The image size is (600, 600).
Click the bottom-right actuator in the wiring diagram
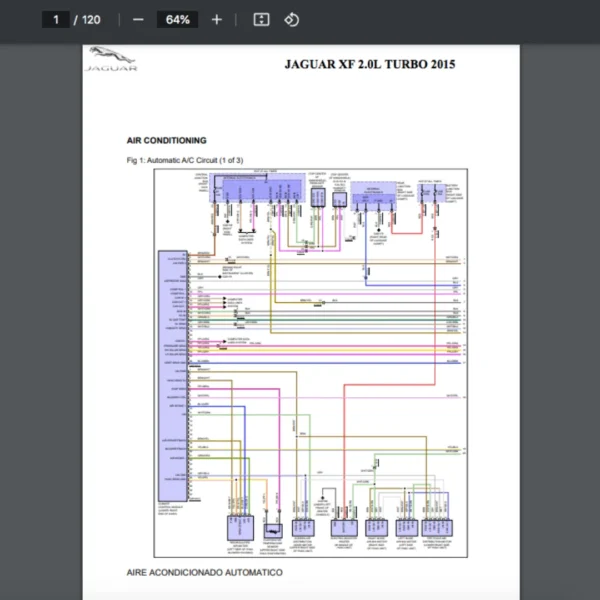click(437, 526)
